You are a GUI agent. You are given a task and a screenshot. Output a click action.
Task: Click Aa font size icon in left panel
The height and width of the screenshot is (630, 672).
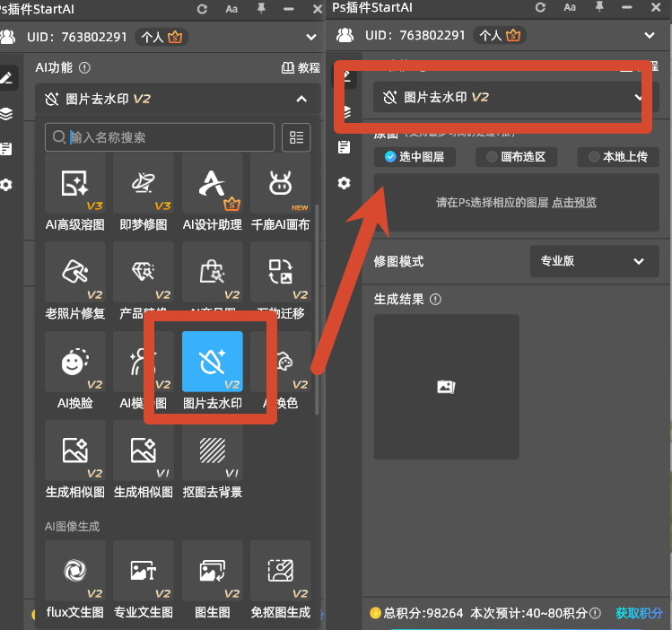[231, 9]
